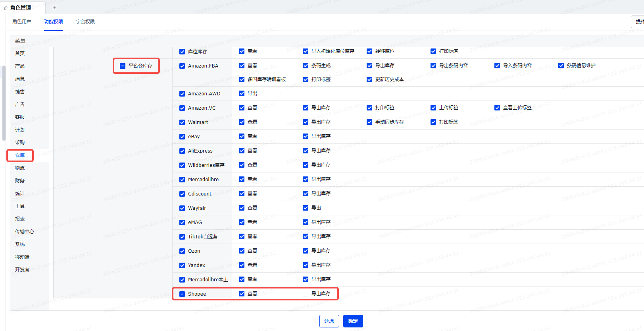Uncheck the AliExpress checkbox
The image size is (644, 331).
pyautogui.click(x=182, y=151)
